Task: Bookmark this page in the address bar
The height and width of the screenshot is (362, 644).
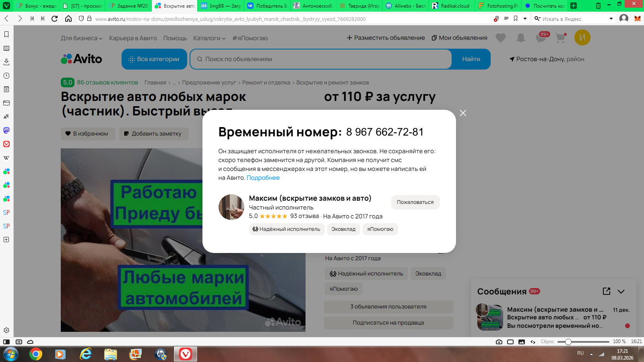Action: pos(516,19)
